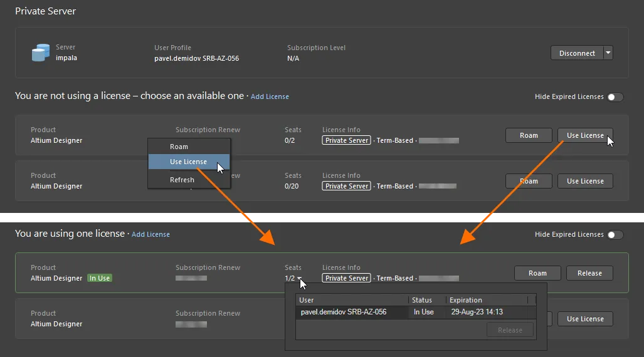Viewport: 644px width, 357px height.
Task: Select Refresh in the context menu
Action: (189, 180)
